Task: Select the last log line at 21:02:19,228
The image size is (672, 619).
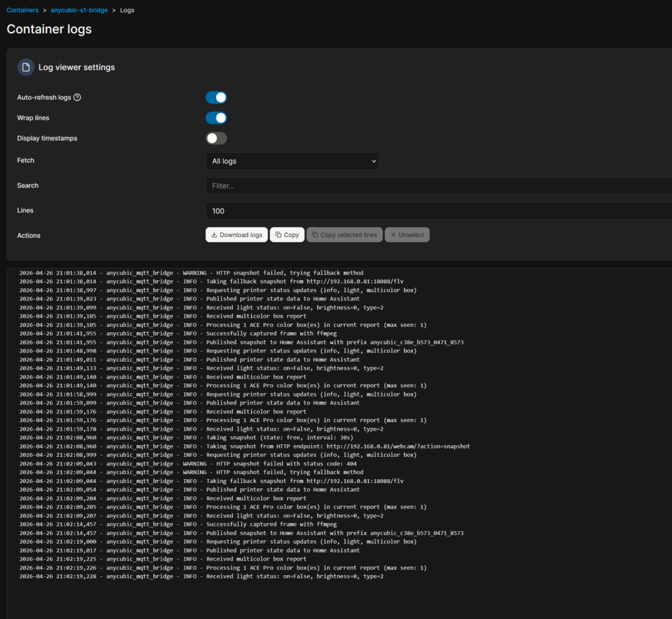Action: tap(197, 576)
